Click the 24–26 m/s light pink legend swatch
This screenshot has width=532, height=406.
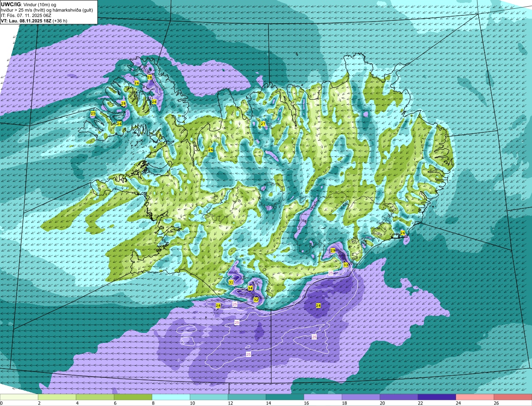point(475,397)
